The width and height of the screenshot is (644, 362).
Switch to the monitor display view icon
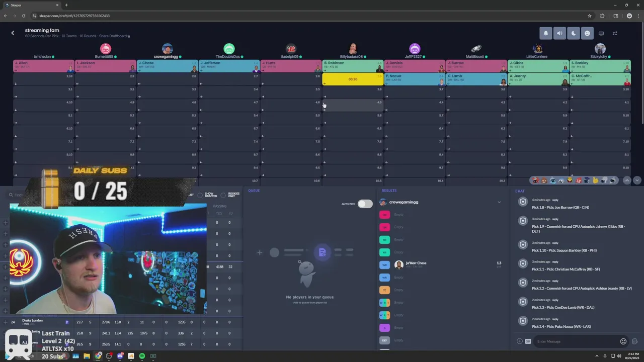coord(601,33)
